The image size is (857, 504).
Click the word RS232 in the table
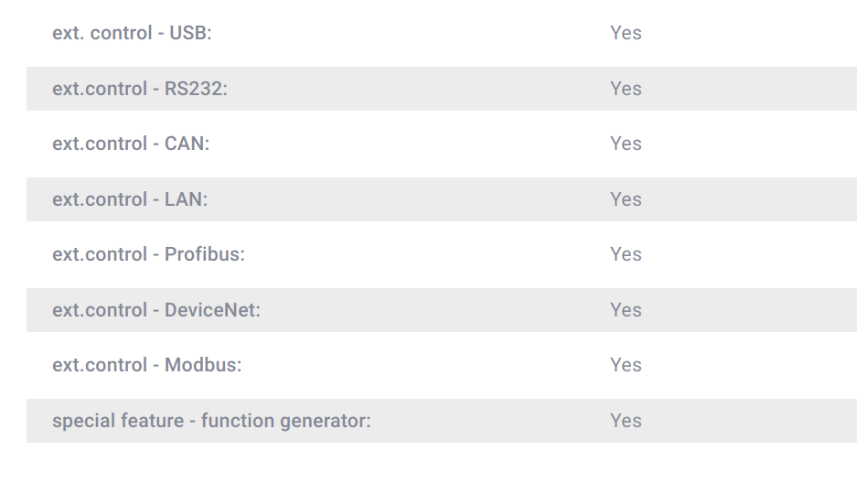click(x=194, y=89)
